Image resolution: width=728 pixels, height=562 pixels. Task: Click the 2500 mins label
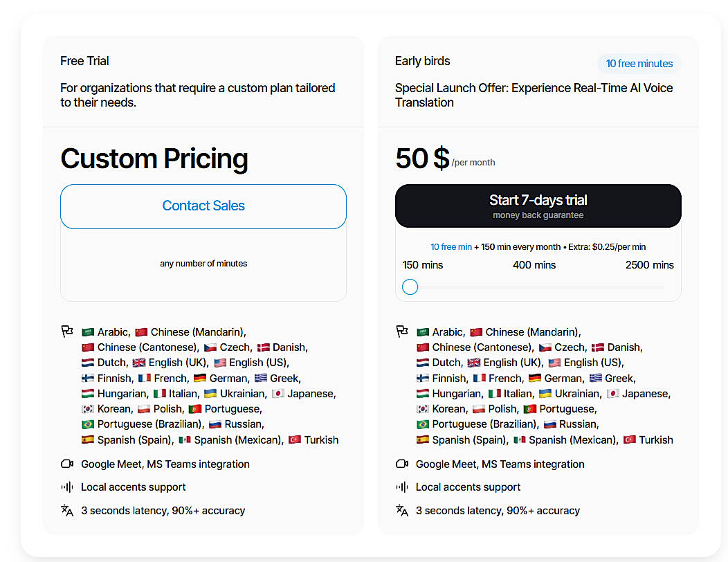point(649,264)
